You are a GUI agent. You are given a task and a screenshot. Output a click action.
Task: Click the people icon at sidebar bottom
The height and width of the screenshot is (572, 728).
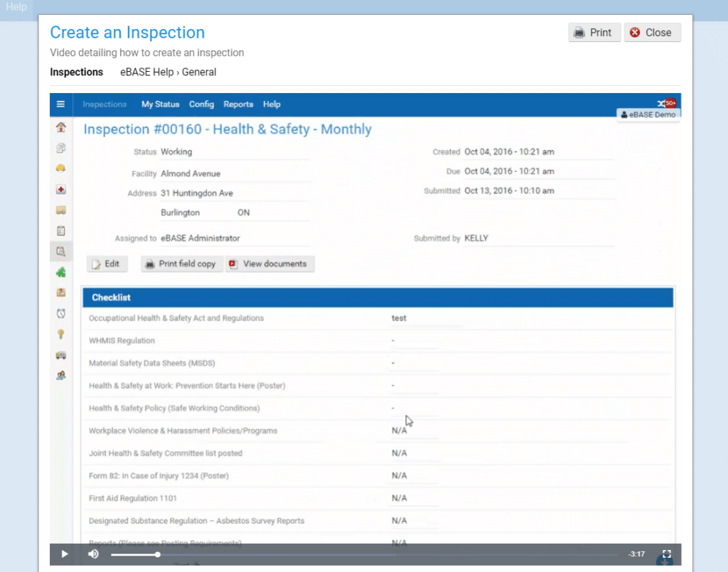coord(60,375)
